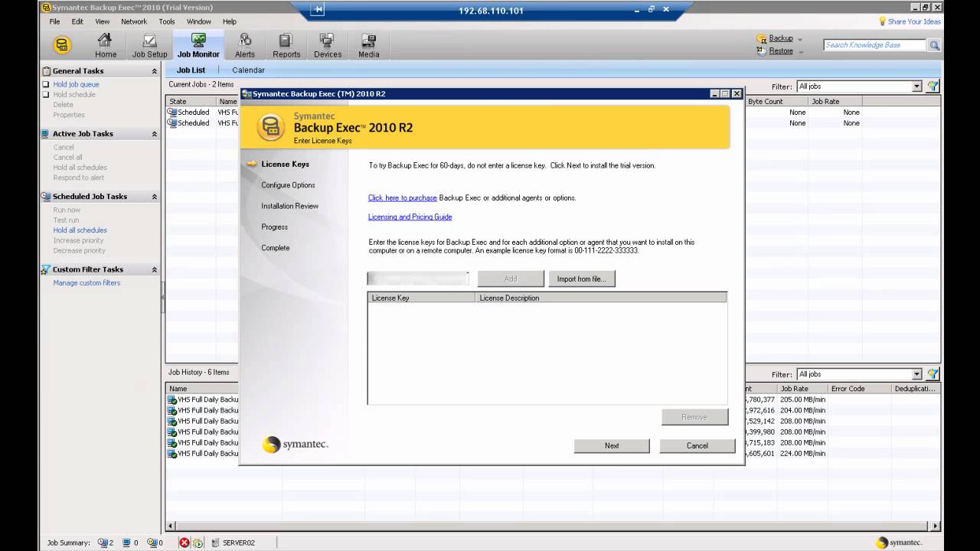
Task: Open the current jobs Filter dropdown
Action: (917, 86)
